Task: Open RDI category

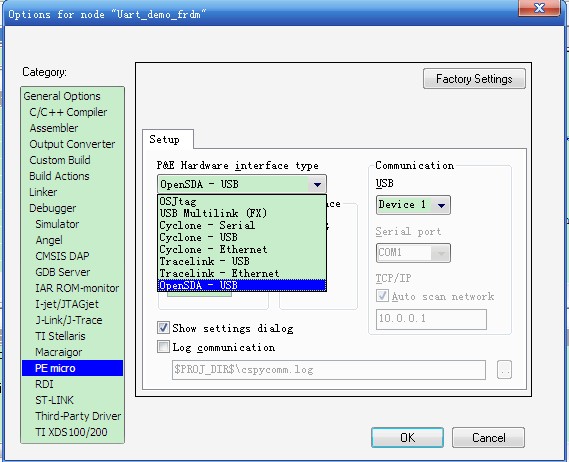Action: pos(44,384)
